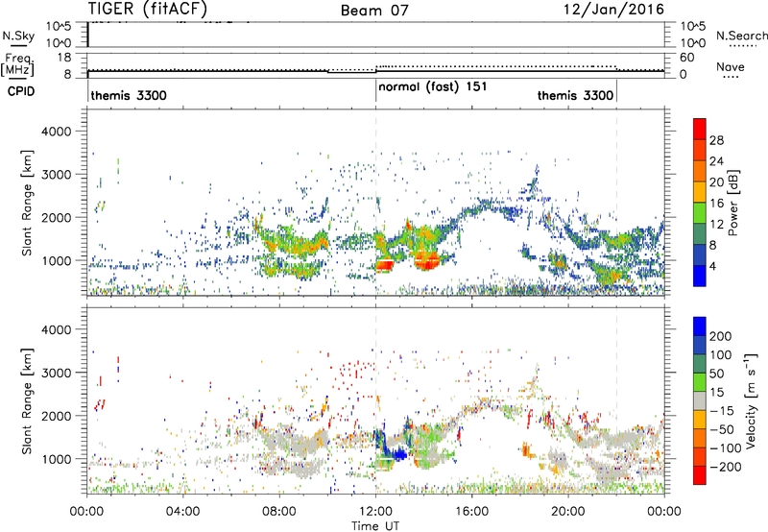Click the Velocity [m s-1] colorbar title
768x532 pixels.
point(751,400)
